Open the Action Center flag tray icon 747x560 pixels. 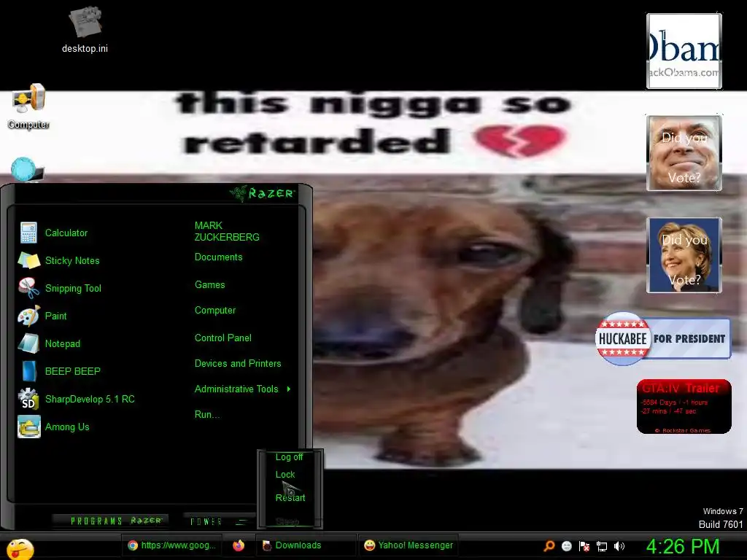[x=584, y=545]
